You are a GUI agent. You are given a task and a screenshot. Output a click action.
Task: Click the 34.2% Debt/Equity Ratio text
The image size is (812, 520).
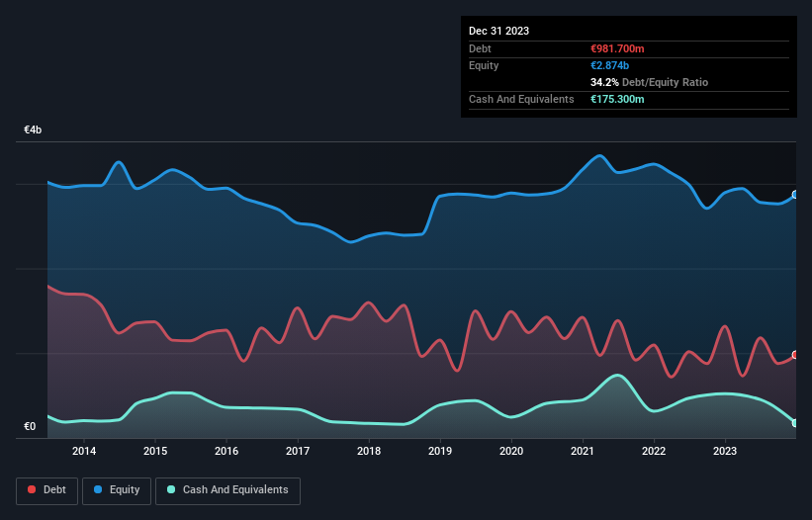point(649,82)
